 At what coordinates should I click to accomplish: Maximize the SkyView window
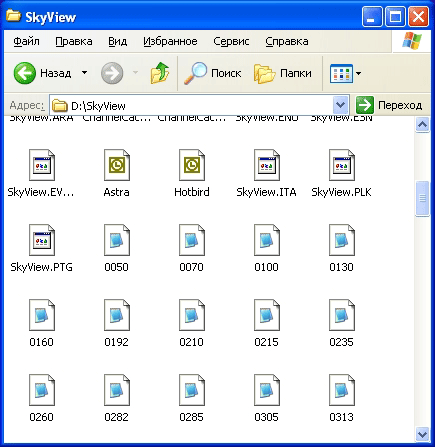(395, 17)
